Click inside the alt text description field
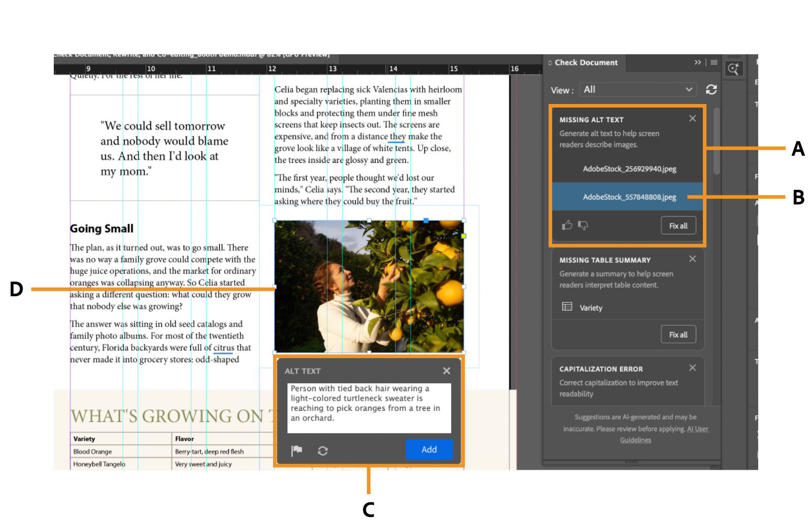This screenshot has height=524, width=812. pyautogui.click(x=369, y=408)
